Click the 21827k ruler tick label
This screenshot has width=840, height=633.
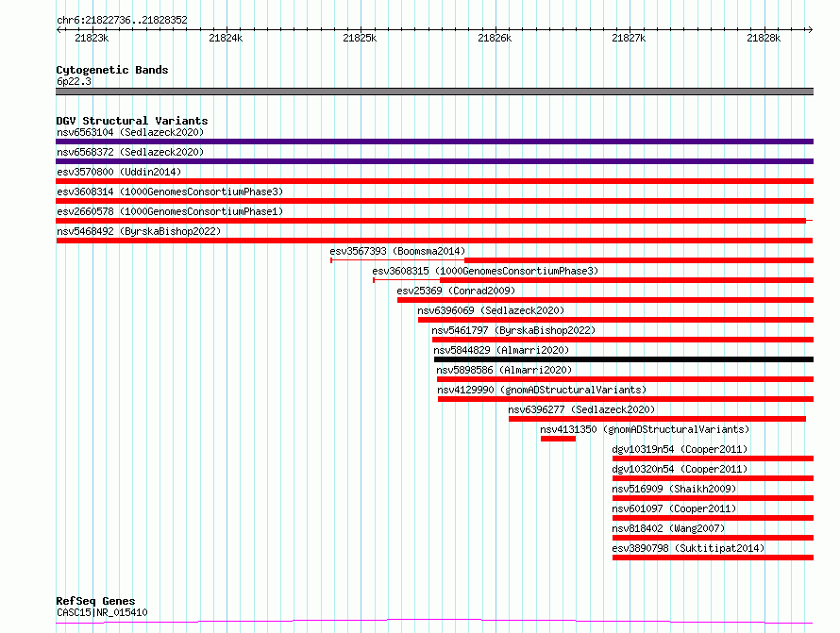point(629,38)
